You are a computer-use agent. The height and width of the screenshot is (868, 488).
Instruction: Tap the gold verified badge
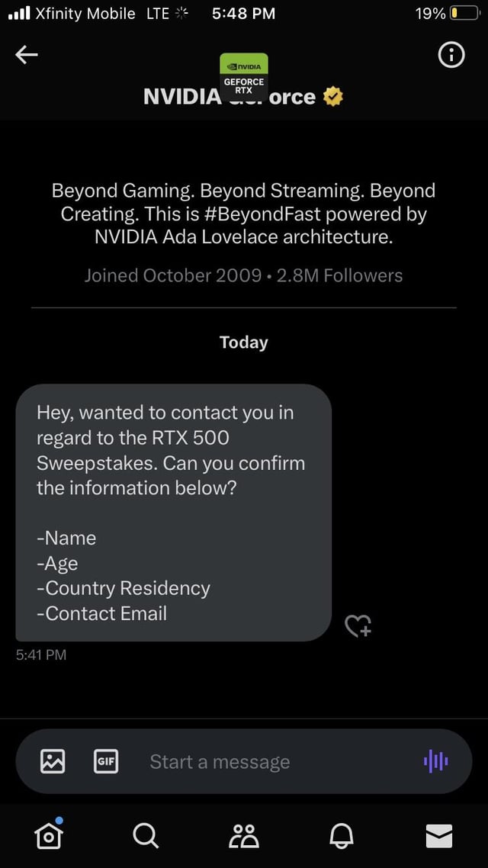333,97
